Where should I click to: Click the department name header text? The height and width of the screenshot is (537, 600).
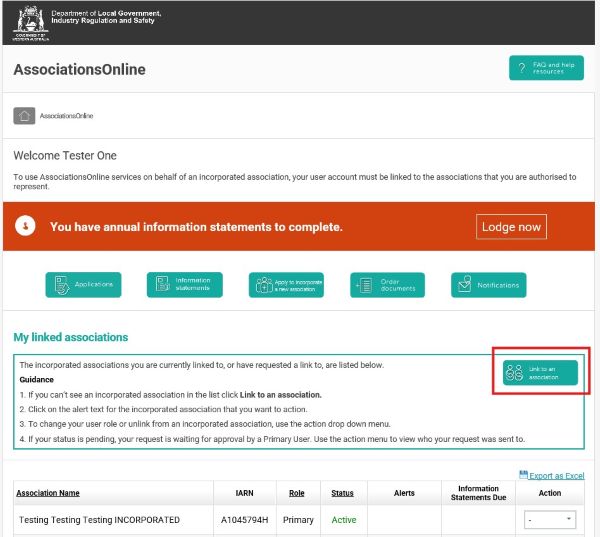(106, 17)
